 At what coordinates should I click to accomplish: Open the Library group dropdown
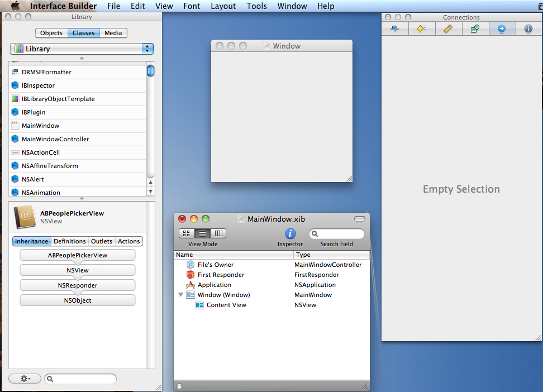coord(82,49)
